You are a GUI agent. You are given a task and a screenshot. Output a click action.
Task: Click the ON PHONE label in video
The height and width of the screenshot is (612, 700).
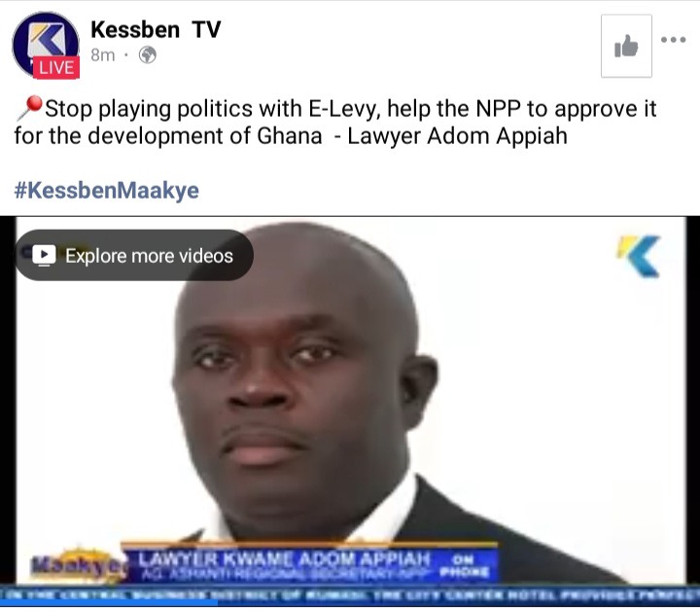tap(465, 565)
